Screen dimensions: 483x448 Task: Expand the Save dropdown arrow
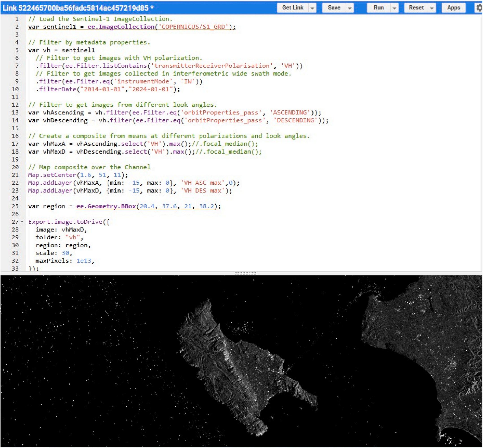[350, 8]
